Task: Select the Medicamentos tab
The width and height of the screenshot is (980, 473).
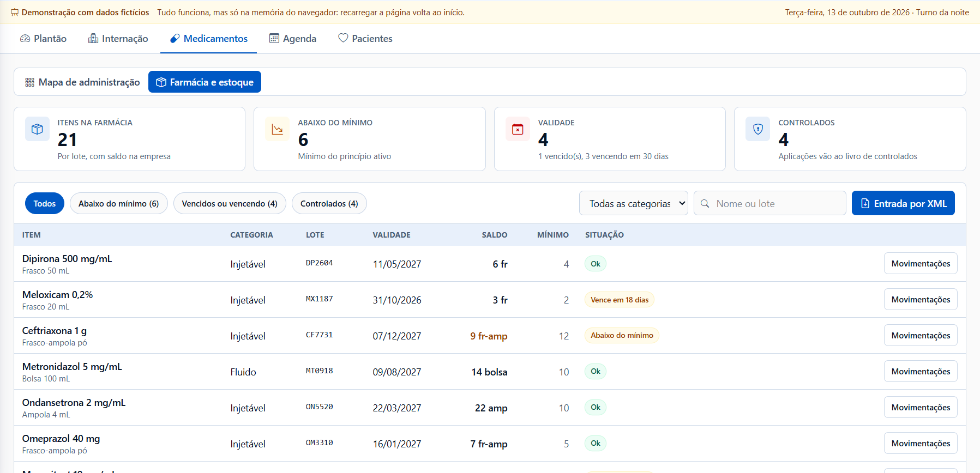Action: 209,39
